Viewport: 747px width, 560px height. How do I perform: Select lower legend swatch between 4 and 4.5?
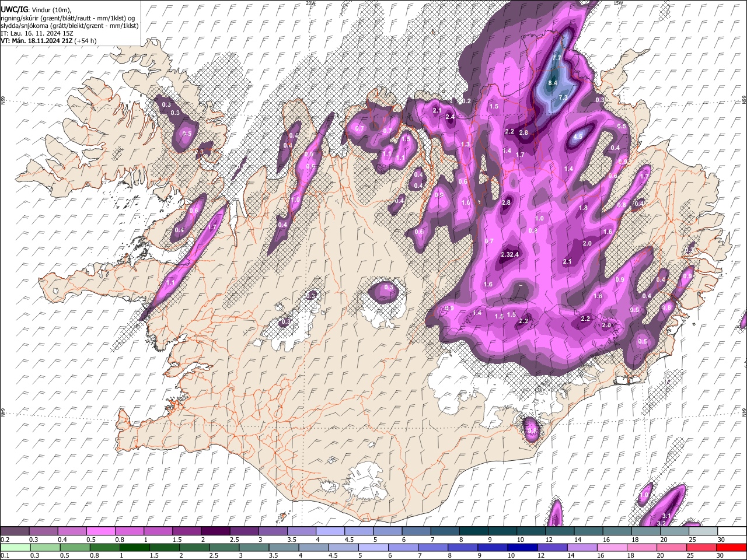click(314, 547)
